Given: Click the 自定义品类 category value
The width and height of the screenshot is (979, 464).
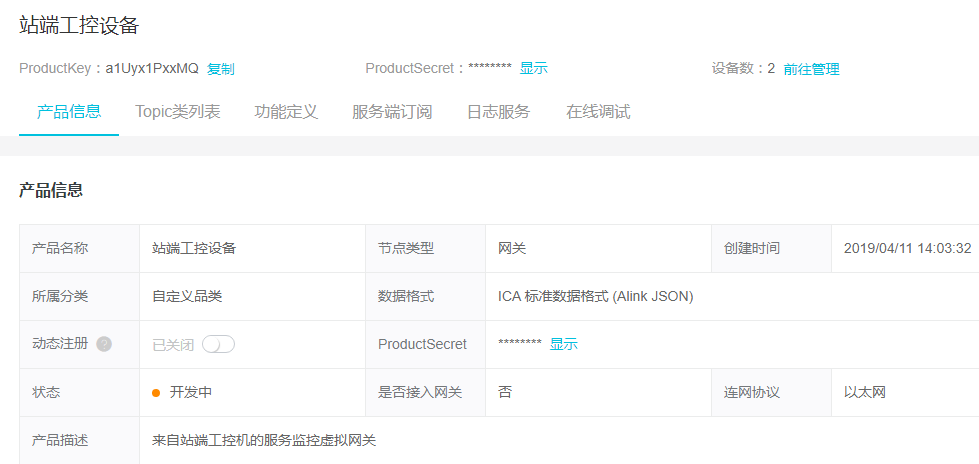Looking at the screenshot, I should [x=187, y=296].
